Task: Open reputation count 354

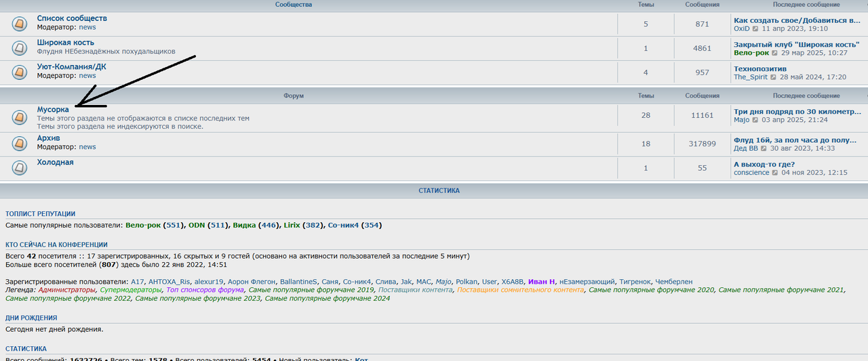Action: pos(372,225)
